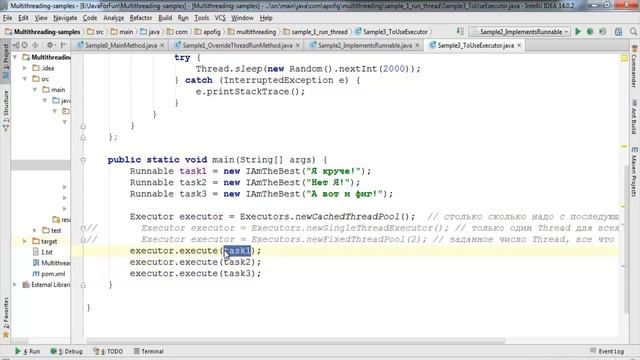The height and width of the screenshot is (360, 640).
Task: Toggle the Project tool window button
Action: pyautogui.click(x=6, y=61)
